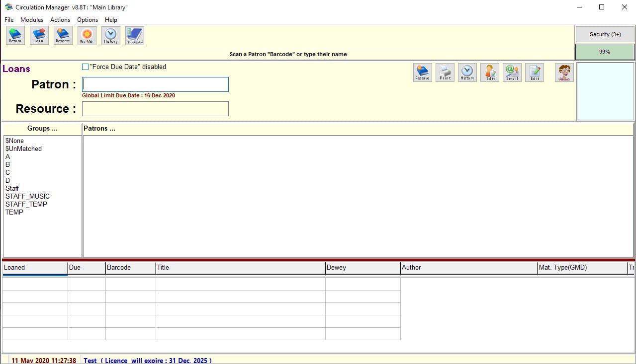Screen dimensions: 636x364
Task: Launch the Stocktake tool
Action: (135, 35)
